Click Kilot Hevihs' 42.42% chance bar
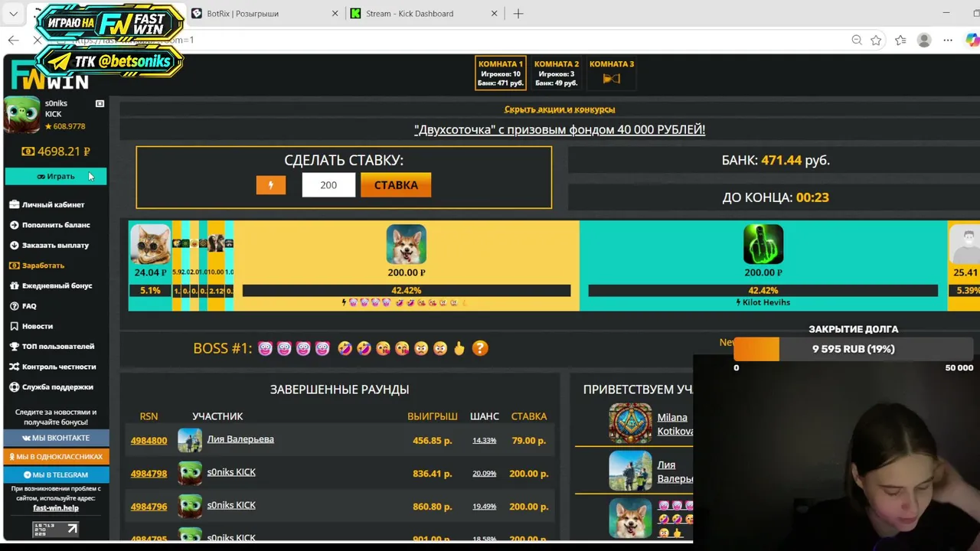980x551 pixels. (763, 291)
